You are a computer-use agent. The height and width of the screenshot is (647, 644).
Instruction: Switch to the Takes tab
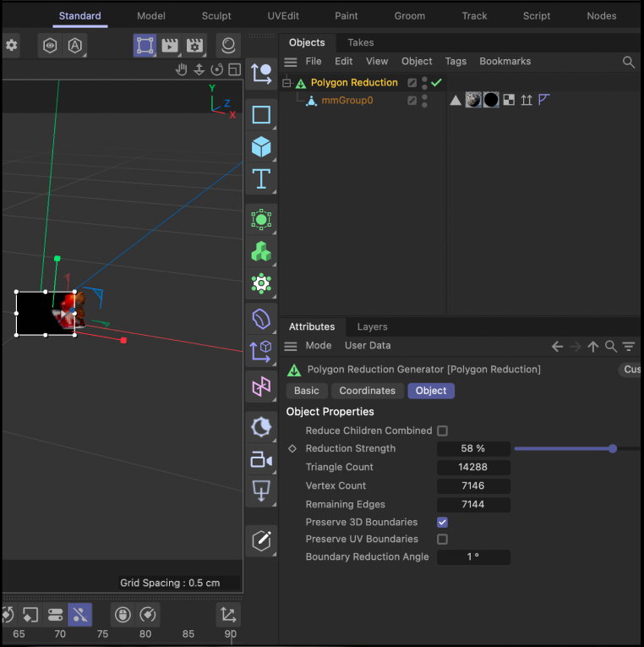[361, 42]
